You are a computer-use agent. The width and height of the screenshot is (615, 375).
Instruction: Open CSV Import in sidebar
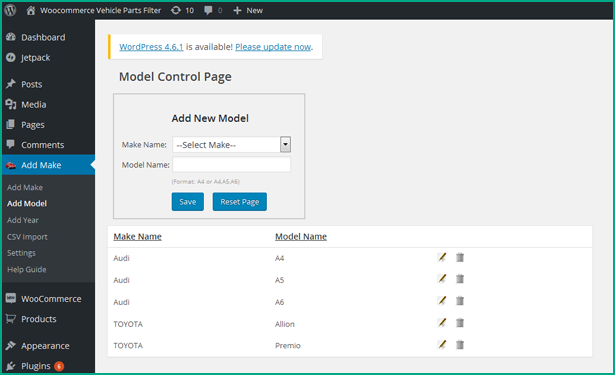coord(27,237)
